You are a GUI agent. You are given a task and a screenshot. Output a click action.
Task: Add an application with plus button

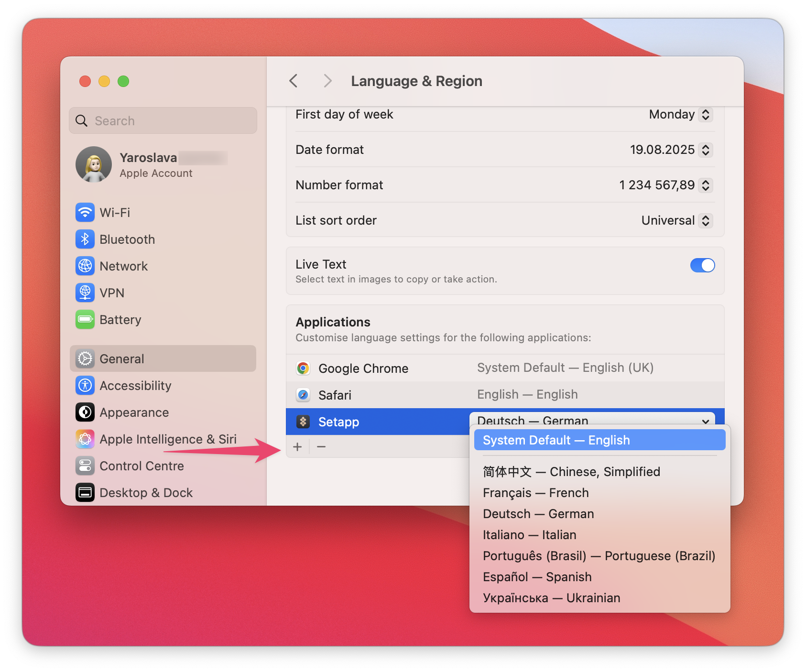click(297, 447)
